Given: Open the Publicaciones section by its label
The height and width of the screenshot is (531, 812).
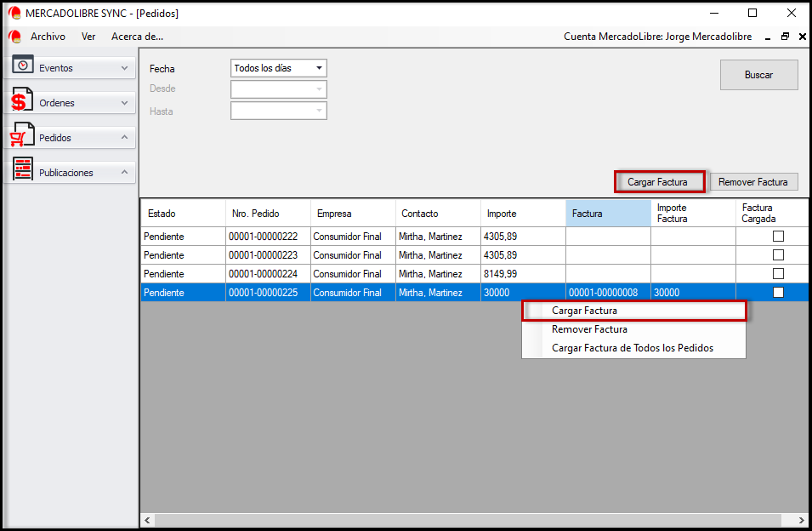Looking at the screenshot, I should [x=66, y=173].
